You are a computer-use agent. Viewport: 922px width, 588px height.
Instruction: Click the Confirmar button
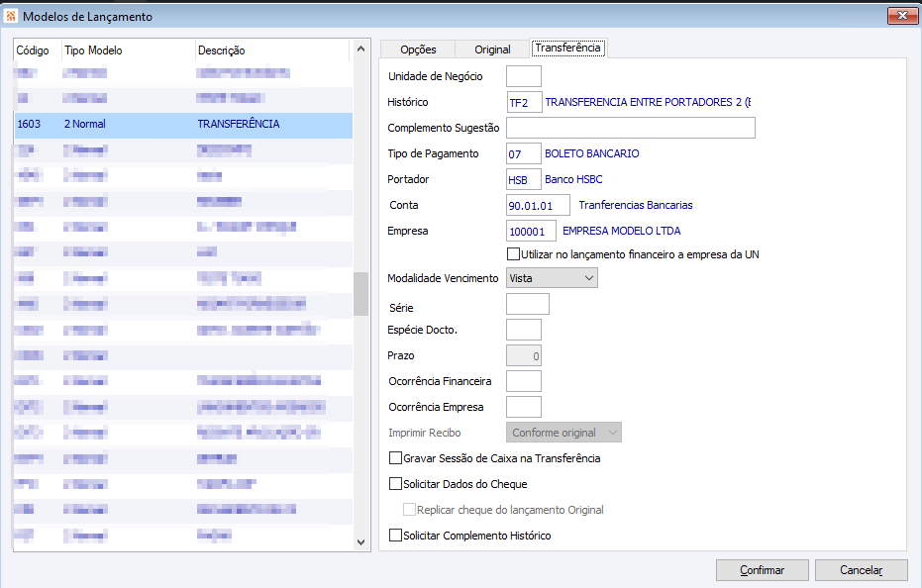tap(763, 570)
